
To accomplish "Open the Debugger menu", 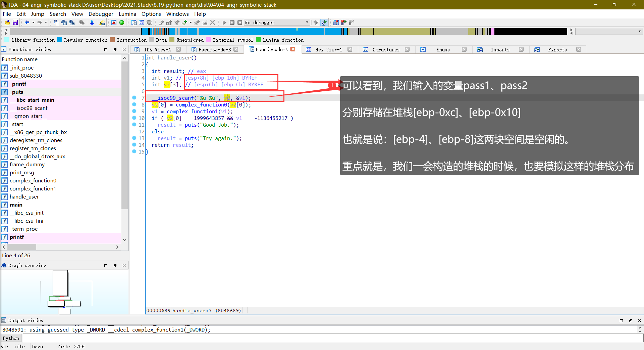I will coord(101,14).
